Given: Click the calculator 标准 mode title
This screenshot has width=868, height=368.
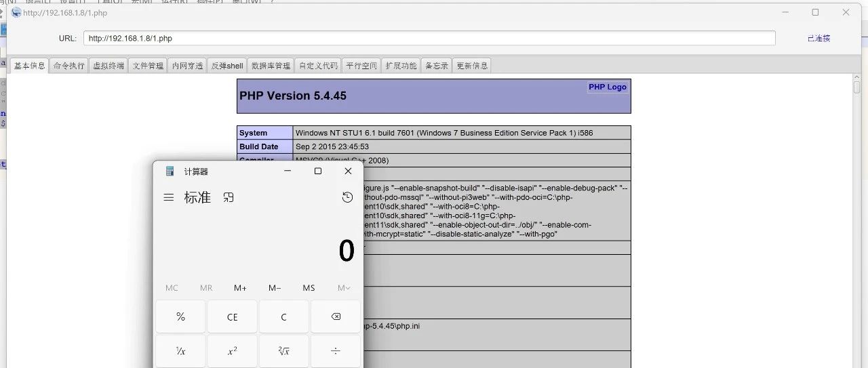Looking at the screenshot, I should pyautogui.click(x=197, y=198).
